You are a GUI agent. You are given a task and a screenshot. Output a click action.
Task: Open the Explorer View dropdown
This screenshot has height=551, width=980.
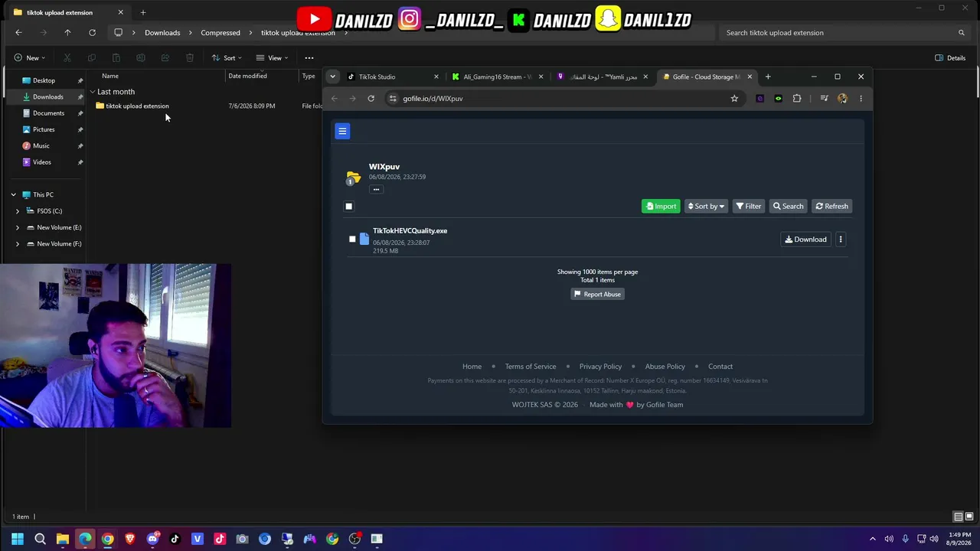click(272, 58)
